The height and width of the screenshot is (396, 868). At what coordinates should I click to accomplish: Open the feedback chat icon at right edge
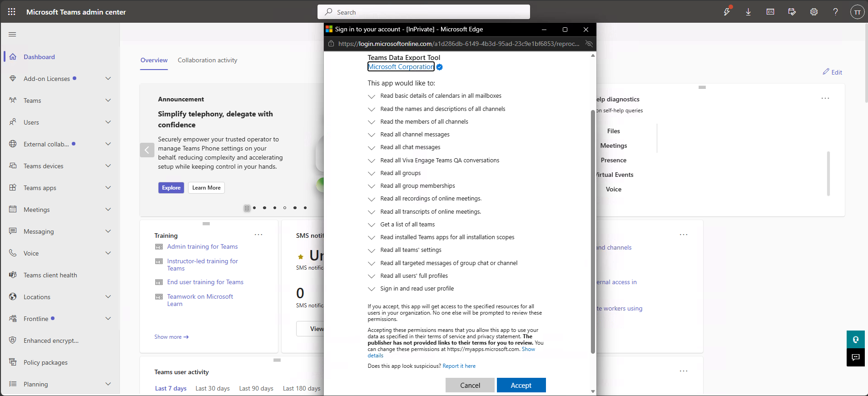856,357
